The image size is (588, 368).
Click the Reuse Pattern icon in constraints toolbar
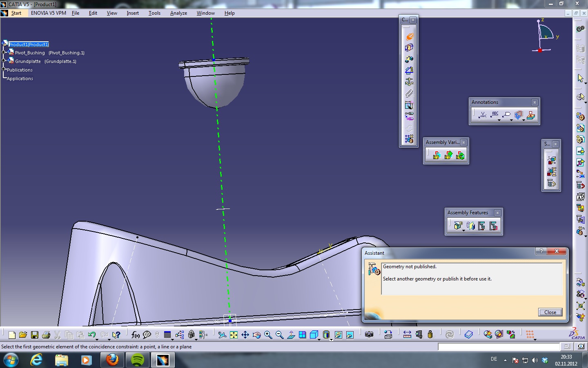click(409, 139)
